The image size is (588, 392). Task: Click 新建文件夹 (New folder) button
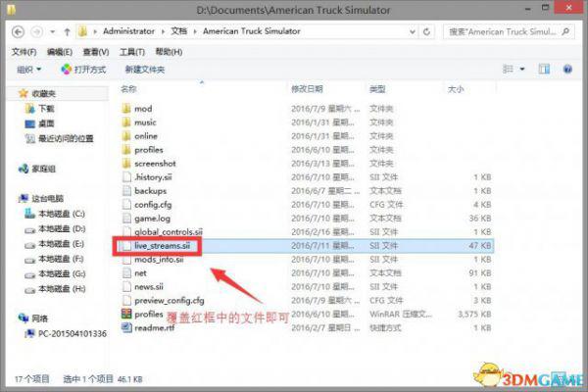(x=144, y=70)
